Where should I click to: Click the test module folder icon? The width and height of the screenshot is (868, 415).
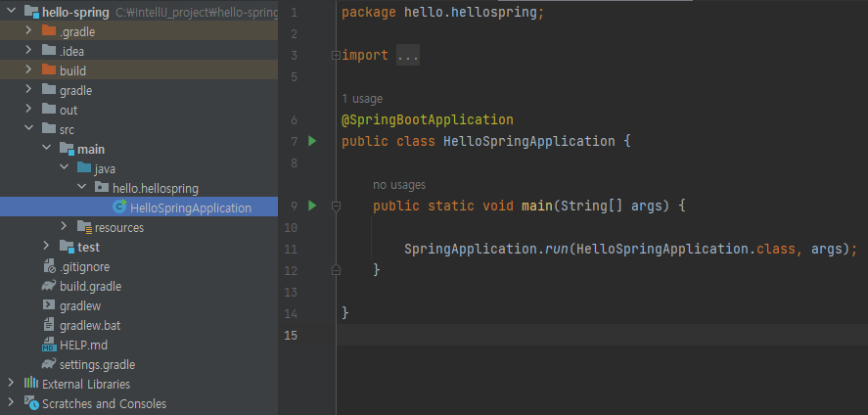point(67,247)
